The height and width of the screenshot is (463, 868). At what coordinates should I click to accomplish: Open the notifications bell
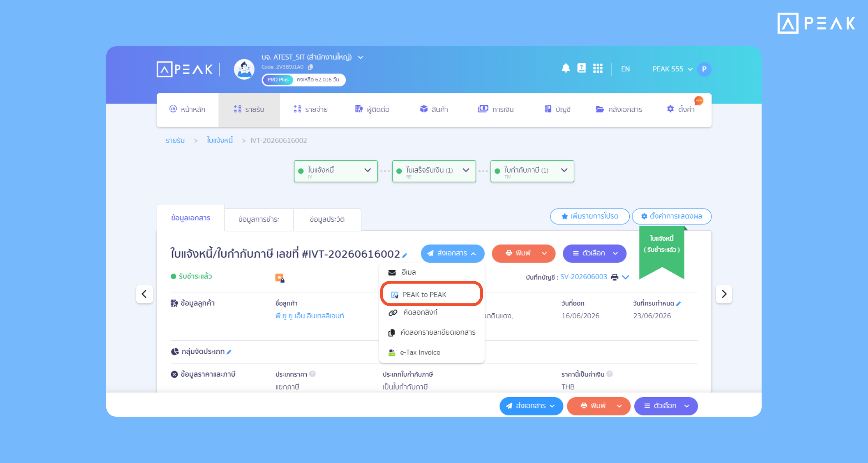566,68
